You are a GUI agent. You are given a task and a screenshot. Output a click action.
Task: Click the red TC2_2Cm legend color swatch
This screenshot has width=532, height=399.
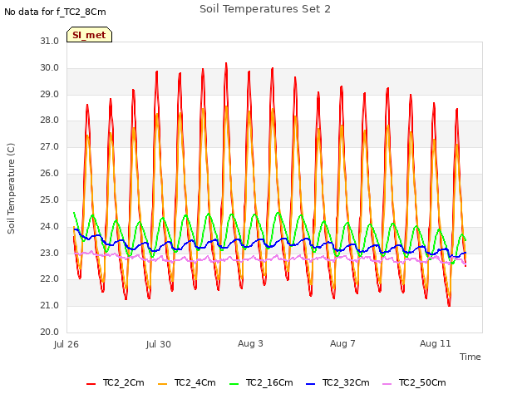[91, 384]
